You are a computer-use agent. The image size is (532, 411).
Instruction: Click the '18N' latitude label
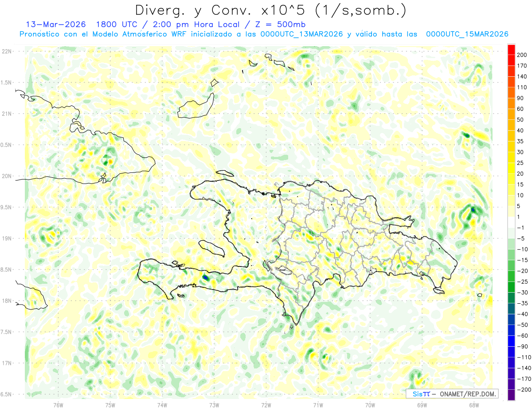point(7,301)
